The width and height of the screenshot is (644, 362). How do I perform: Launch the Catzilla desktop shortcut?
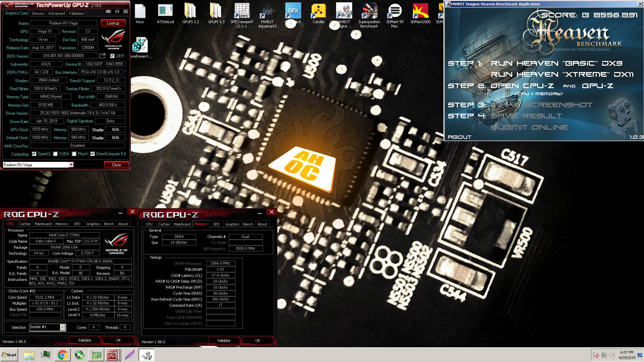click(x=318, y=14)
